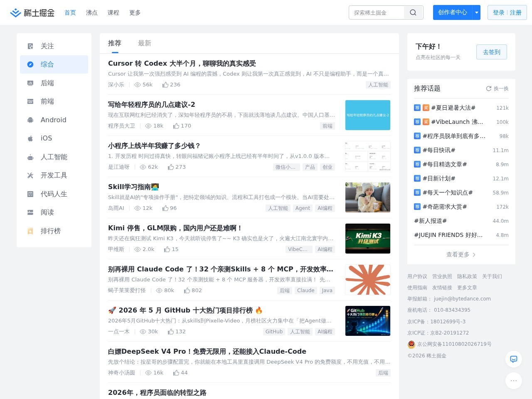Expand 查看更多 topics
The image size is (532, 399).
(461, 254)
